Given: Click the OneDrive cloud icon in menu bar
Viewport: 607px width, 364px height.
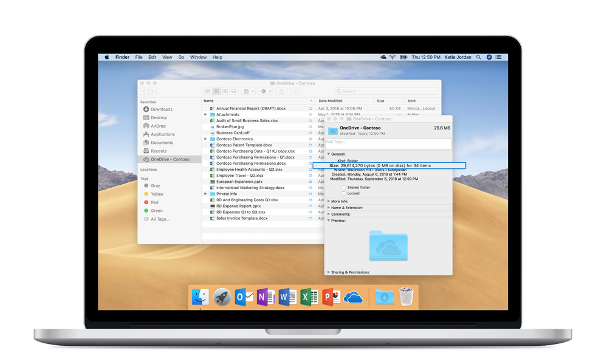Looking at the screenshot, I should pyautogui.click(x=383, y=57).
